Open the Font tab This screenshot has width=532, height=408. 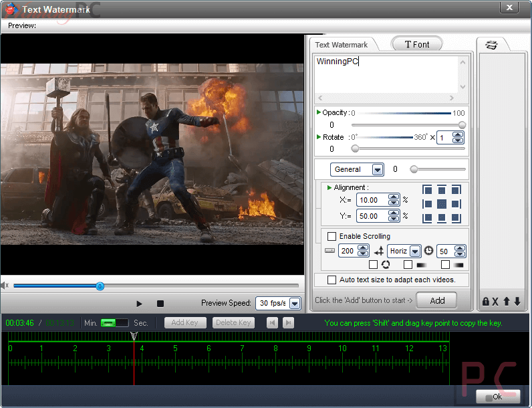click(x=417, y=44)
